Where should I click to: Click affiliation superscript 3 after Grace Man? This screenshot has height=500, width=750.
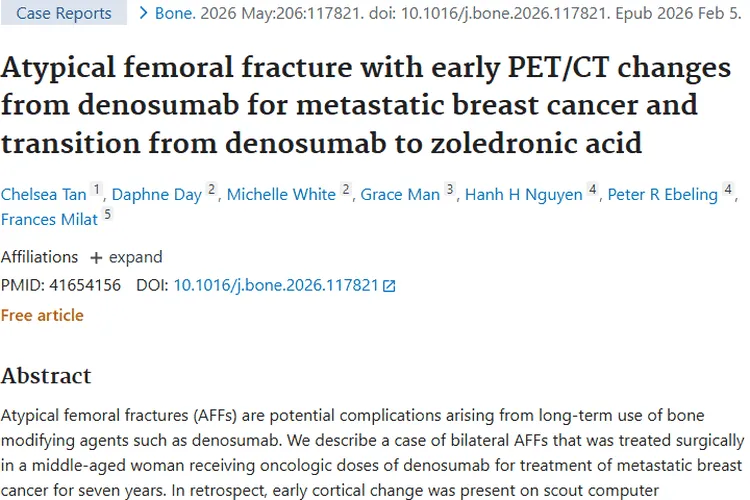pyautogui.click(x=450, y=189)
